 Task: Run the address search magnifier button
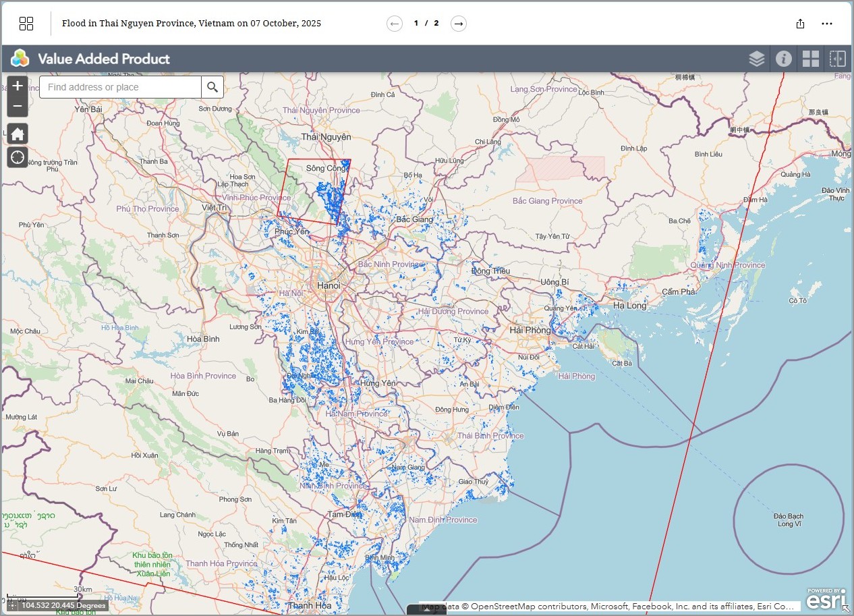point(212,87)
